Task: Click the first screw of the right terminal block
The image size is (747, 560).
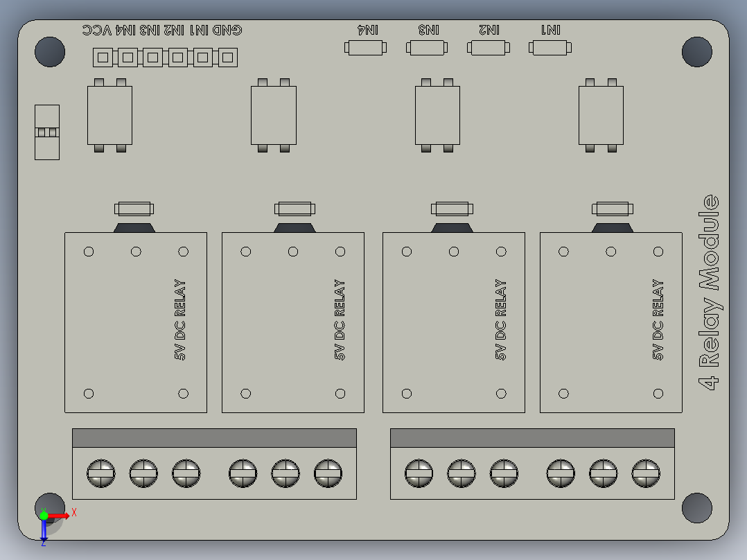Action: coord(419,473)
